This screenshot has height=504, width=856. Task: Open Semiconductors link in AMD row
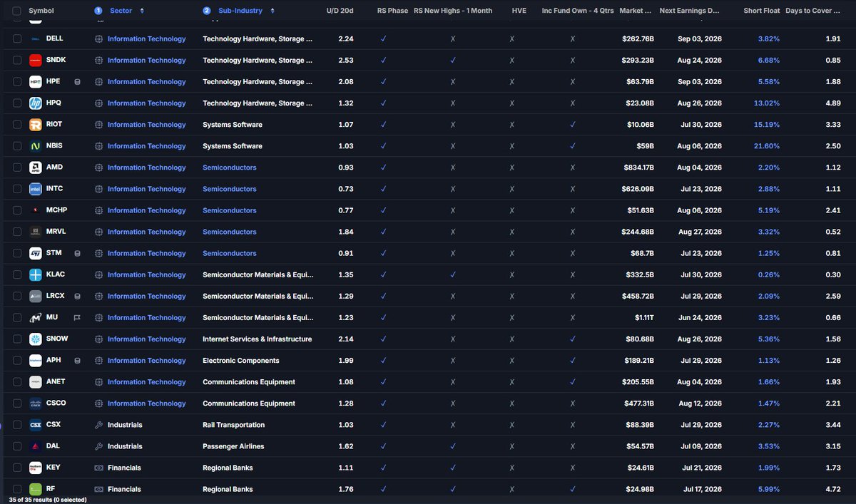click(230, 168)
